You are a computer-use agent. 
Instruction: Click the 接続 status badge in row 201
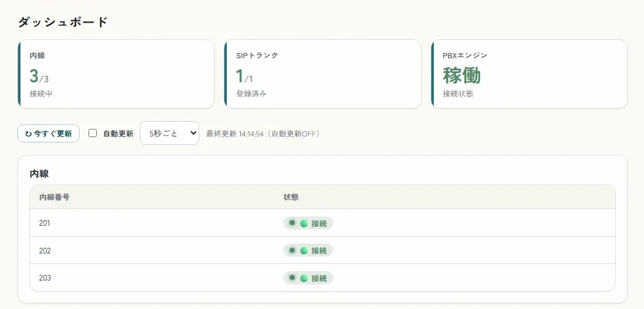pos(308,223)
